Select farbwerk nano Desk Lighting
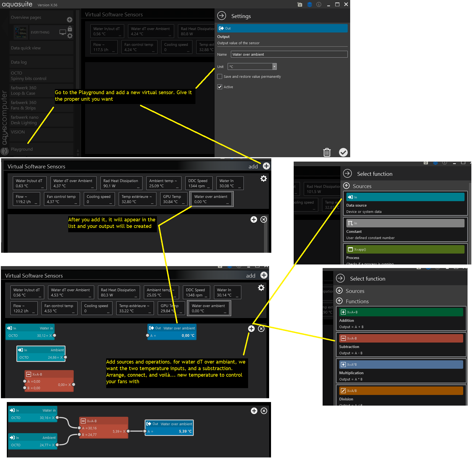476x464 pixels. (41, 120)
